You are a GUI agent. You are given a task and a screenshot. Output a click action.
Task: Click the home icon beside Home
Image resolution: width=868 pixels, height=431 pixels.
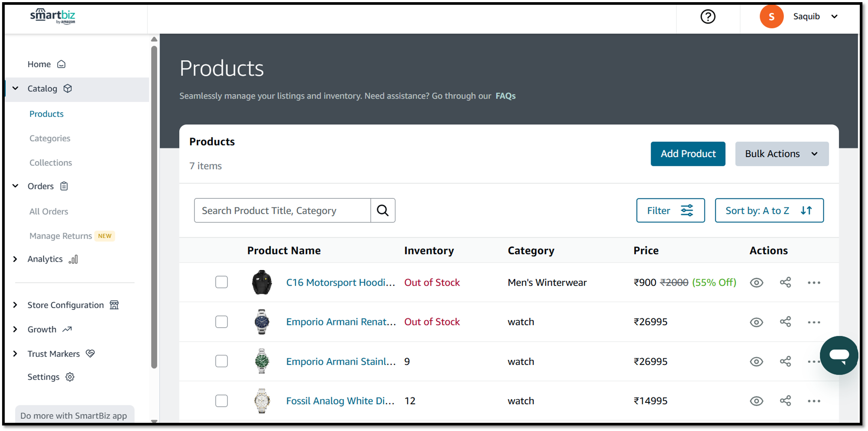coord(62,64)
